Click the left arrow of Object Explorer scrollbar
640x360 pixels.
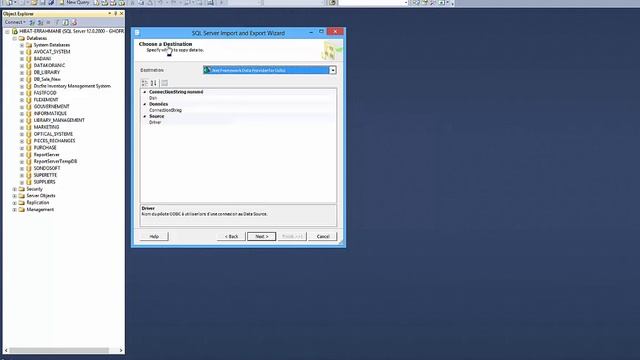(x=6, y=350)
